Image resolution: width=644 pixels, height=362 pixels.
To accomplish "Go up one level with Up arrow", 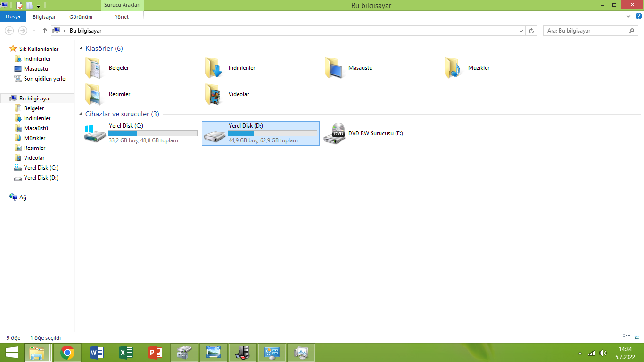I will pos(45,31).
